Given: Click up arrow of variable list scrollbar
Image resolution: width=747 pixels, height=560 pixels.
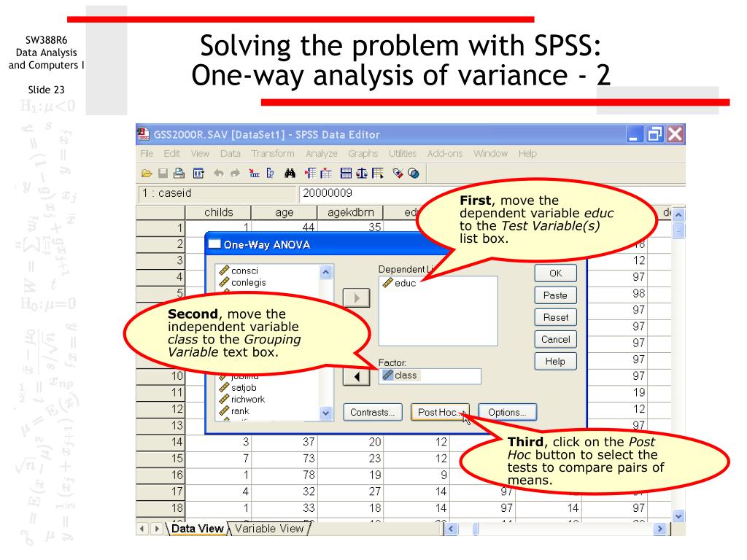Looking at the screenshot, I should 326,272.
